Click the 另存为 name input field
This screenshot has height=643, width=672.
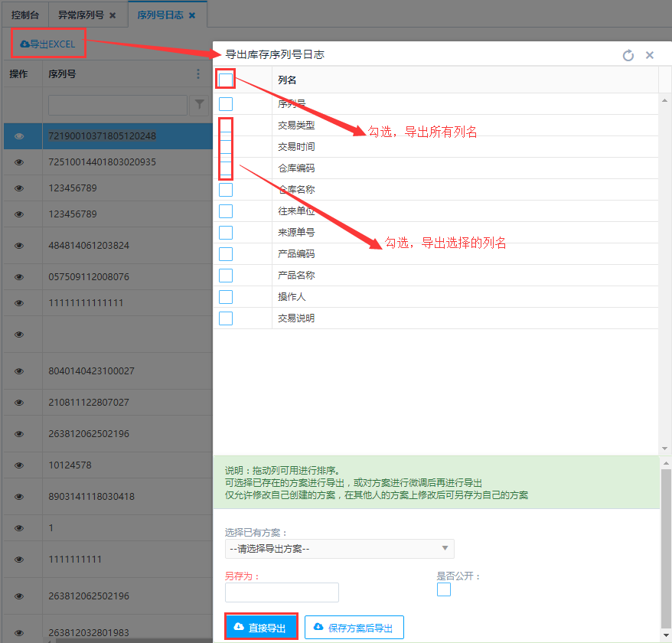click(x=282, y=592)
